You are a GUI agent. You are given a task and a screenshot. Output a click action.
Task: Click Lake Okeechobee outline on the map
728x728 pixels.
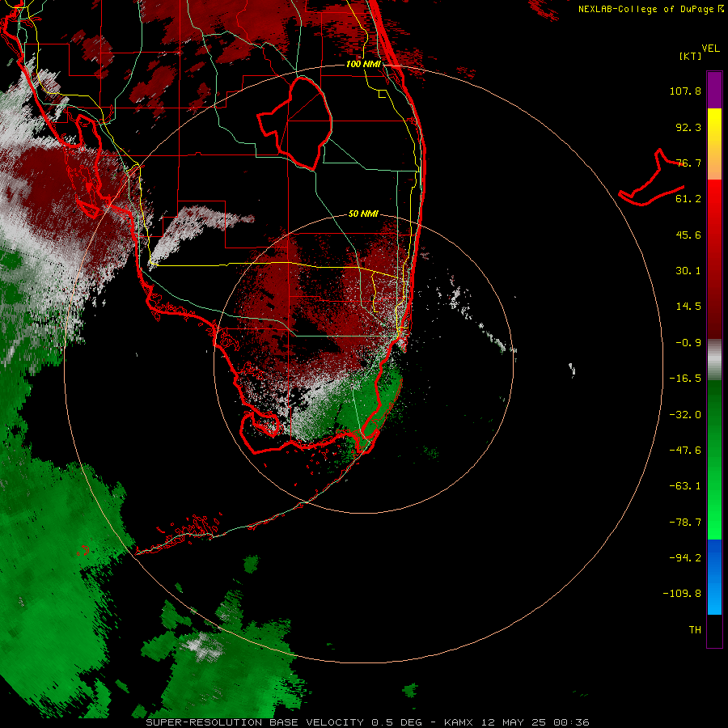click(295, 123)
